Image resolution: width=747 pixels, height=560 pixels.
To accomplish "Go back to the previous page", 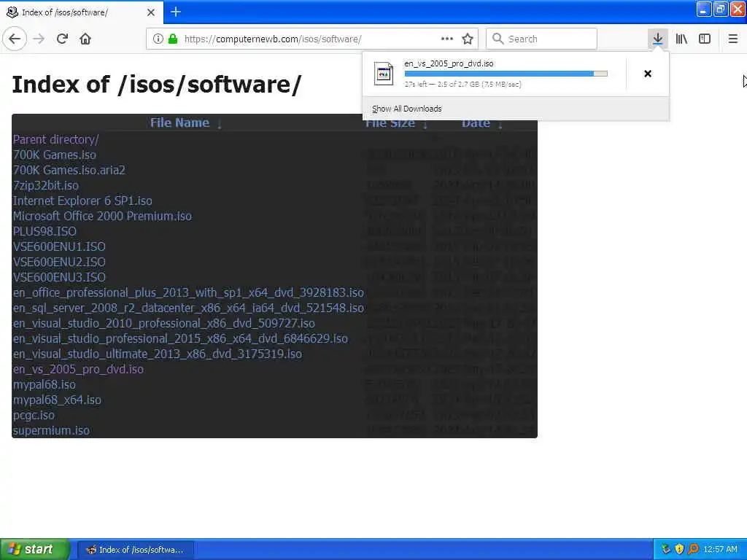I will pyautogui.click(x=15, y=39).
